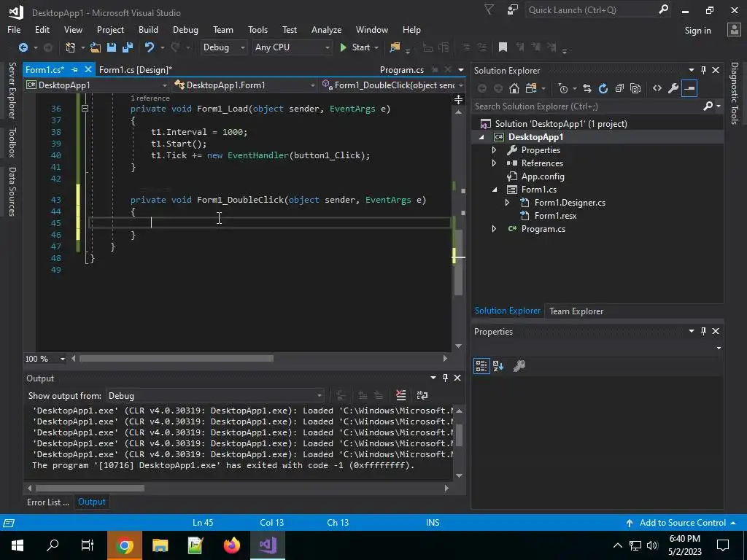Screen dimensions: 747x560
Task: Open the Toolbox side tab
Action: (12, 142)
